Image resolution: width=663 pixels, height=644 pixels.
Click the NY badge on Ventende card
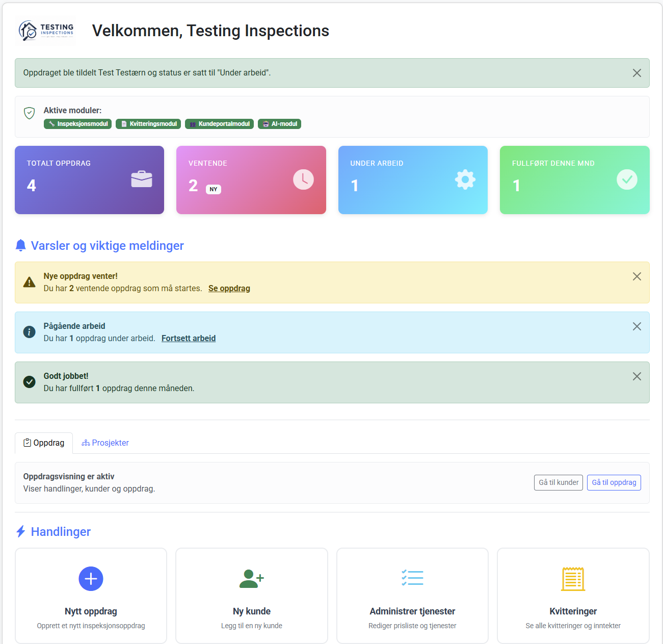pos(214,189)
